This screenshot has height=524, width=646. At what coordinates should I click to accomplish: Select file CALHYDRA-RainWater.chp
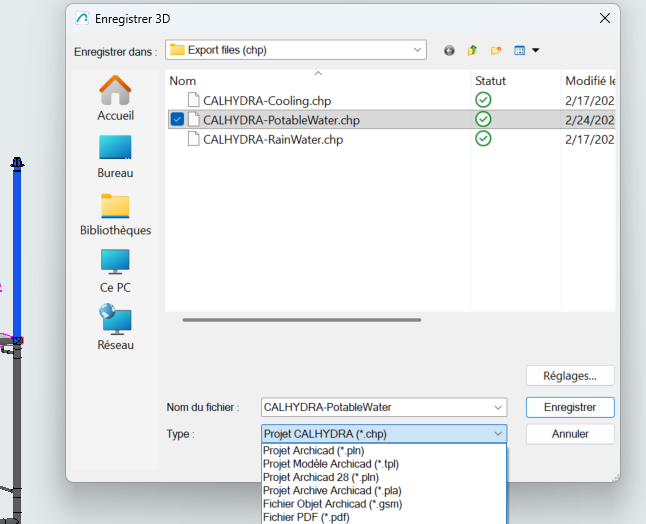pyautogui.click(x=273, y=139)
